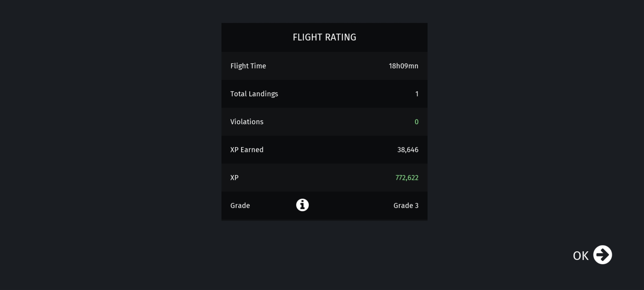Click the green Violations value 0
644x290 pixels.
[x=416, y=122]
